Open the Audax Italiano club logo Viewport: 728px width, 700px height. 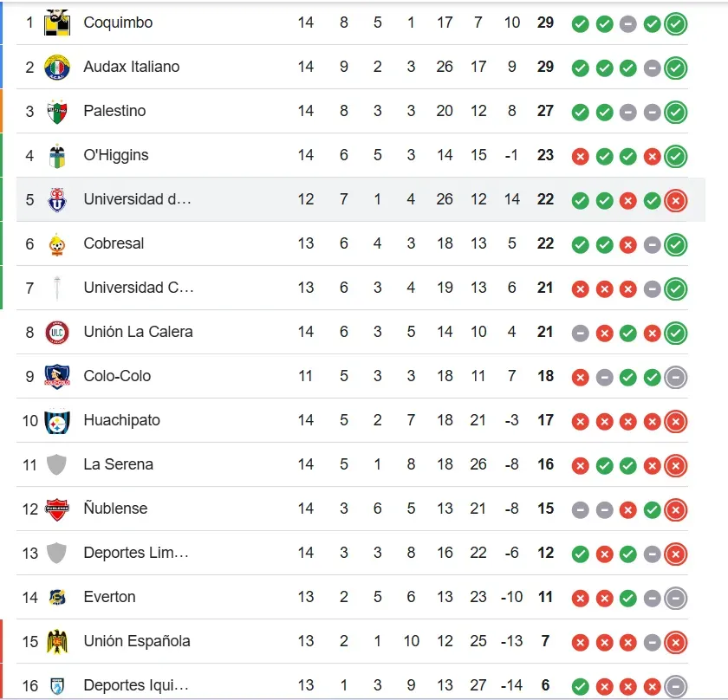coord(56,67)
